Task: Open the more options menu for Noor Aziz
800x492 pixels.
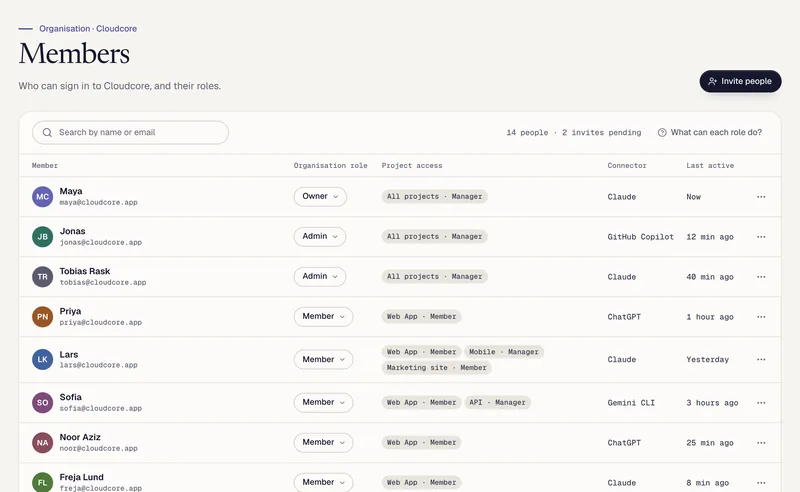Action: pyautogui.click(x=761, y=442)
